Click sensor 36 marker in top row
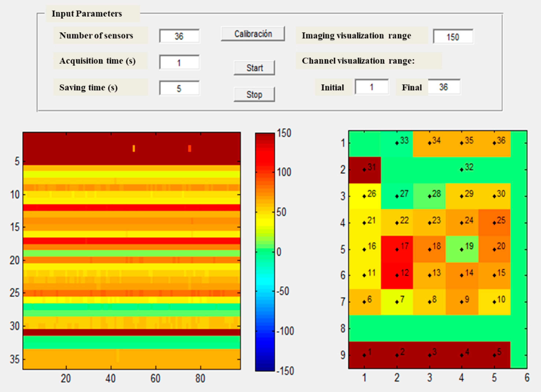541x392 pixels. 494,143
